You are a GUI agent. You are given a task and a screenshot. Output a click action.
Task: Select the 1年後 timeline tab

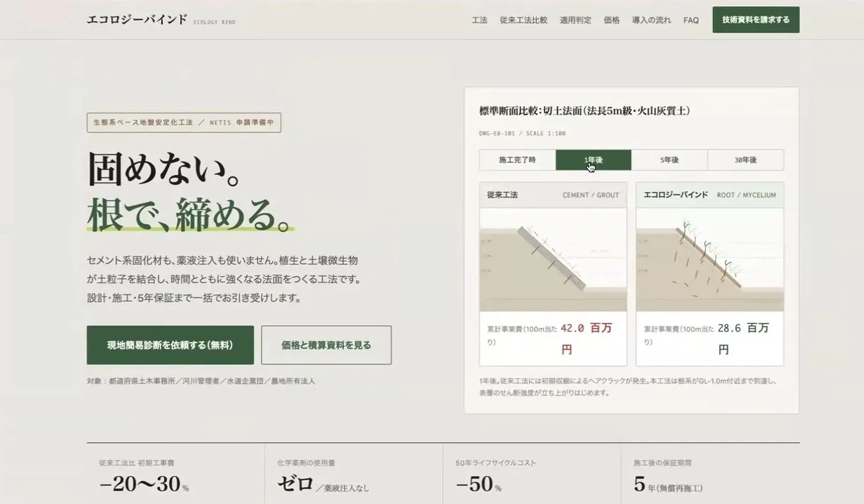pos(594,160)
